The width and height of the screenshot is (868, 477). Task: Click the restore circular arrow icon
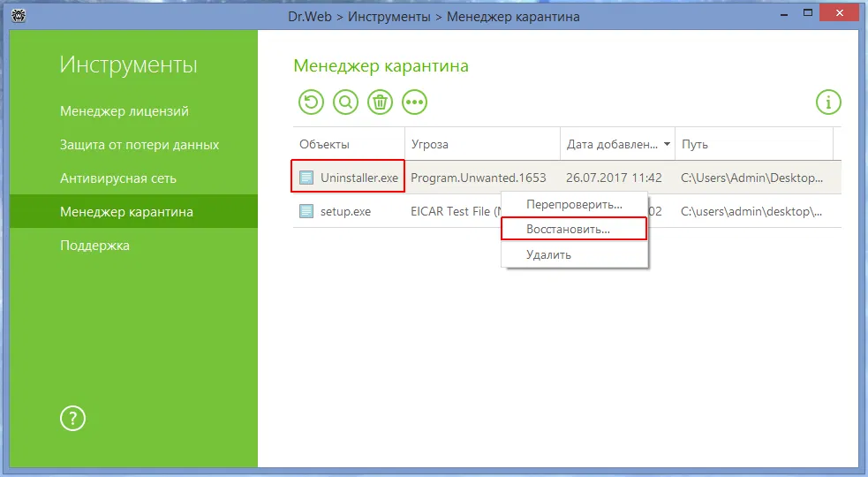311,102
